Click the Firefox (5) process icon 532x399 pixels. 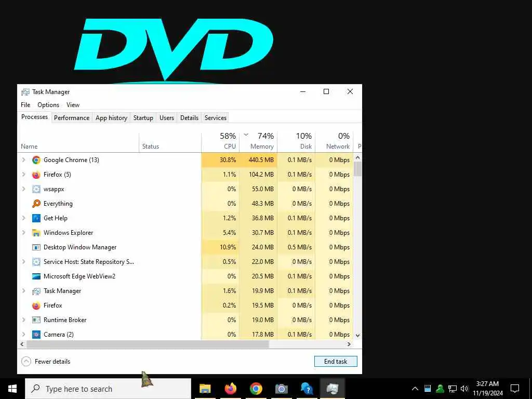tap(36, 175)
